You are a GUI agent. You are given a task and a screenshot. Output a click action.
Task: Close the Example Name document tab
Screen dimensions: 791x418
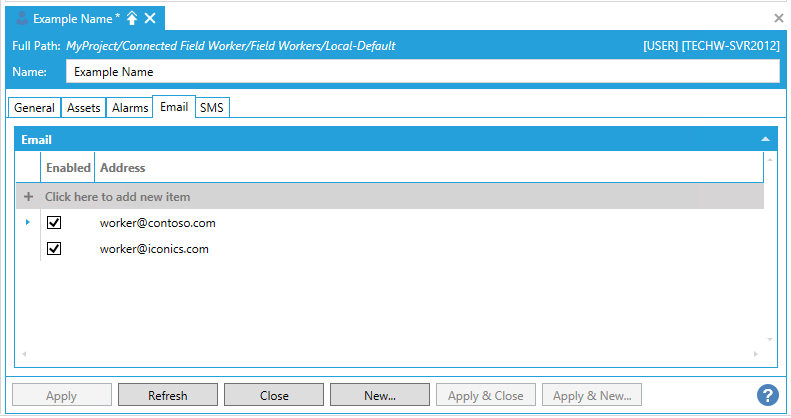point(150,18)
